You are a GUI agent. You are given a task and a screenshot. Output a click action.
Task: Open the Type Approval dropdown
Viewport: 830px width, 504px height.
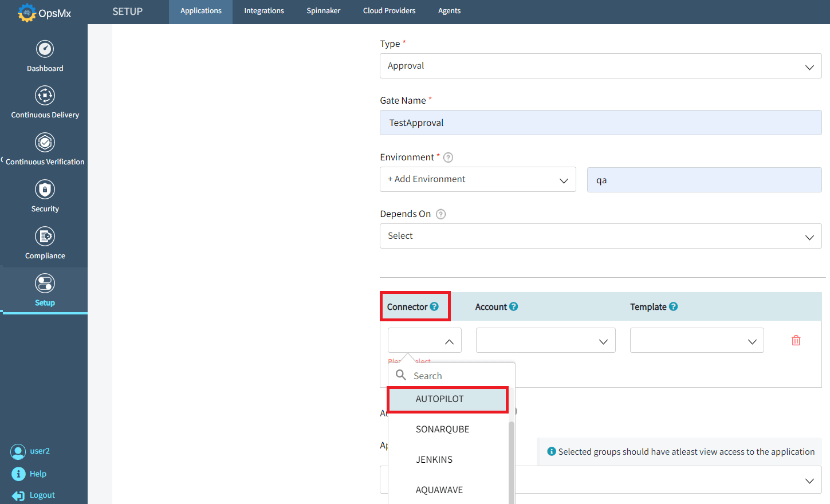click(x=600, y=66)
